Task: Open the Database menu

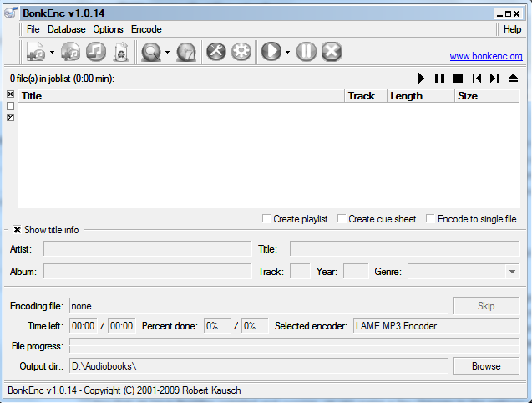Action: [x=67, y=29]
